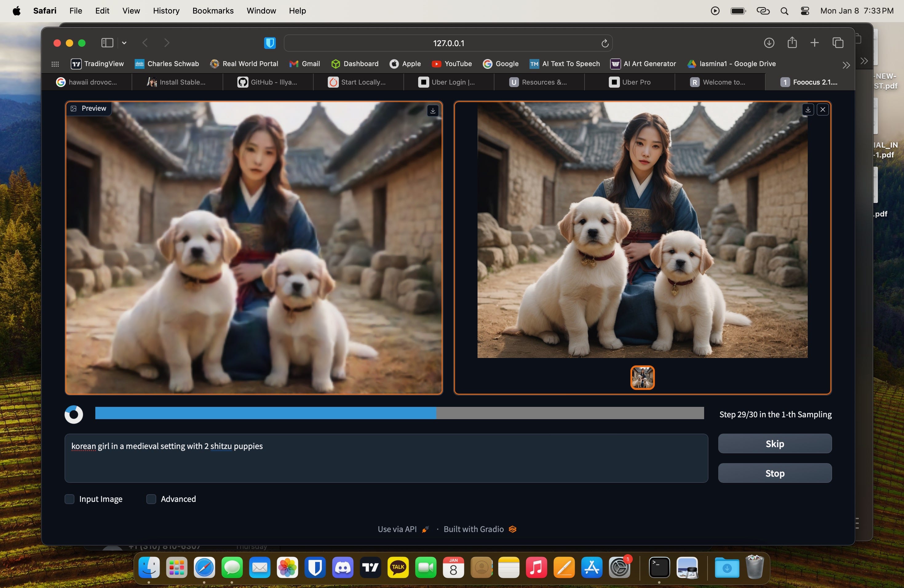Open tab overview in Safari
904x588 pixels.
pos(838,42)
